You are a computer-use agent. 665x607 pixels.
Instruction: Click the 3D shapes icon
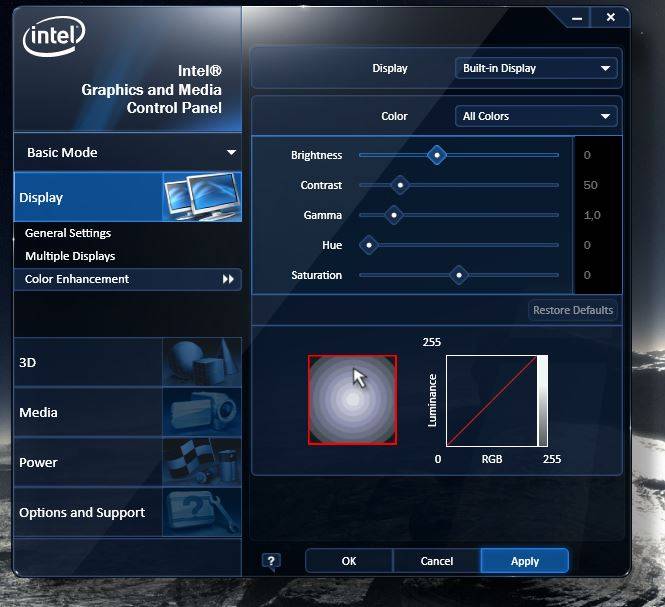(x=202, y=362)
